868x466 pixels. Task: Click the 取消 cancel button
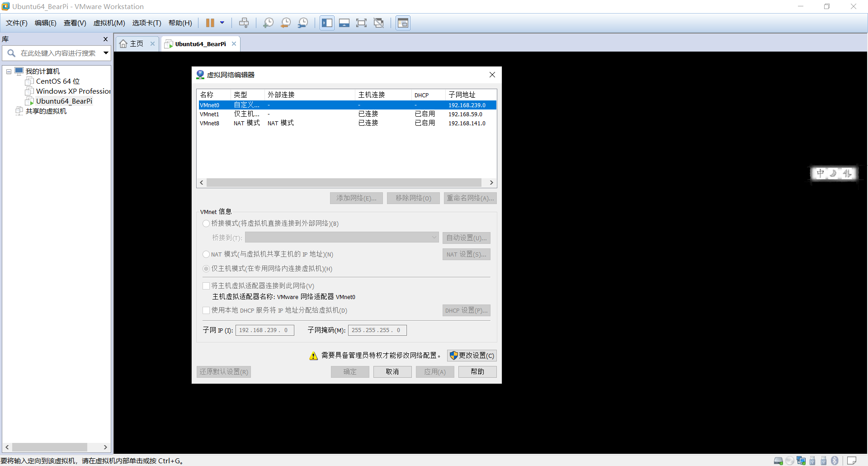(392, 372)
